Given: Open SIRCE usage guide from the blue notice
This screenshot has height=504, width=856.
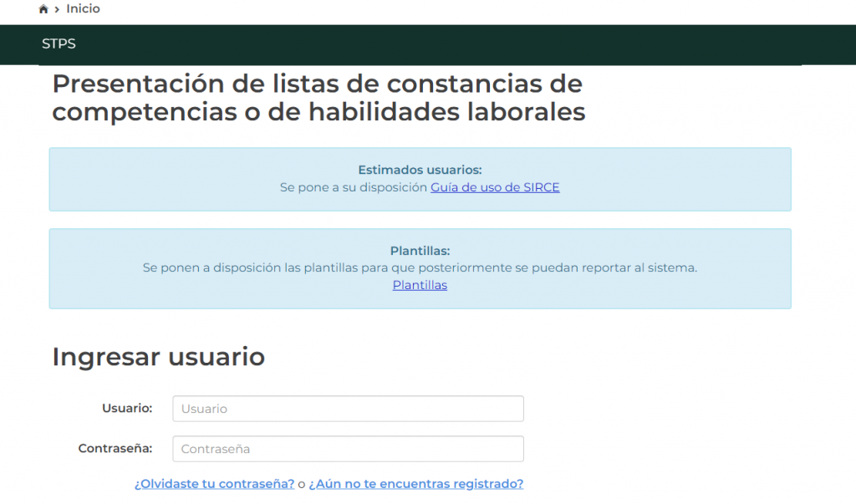Looking at the screenshot, I should pos(494,187).
